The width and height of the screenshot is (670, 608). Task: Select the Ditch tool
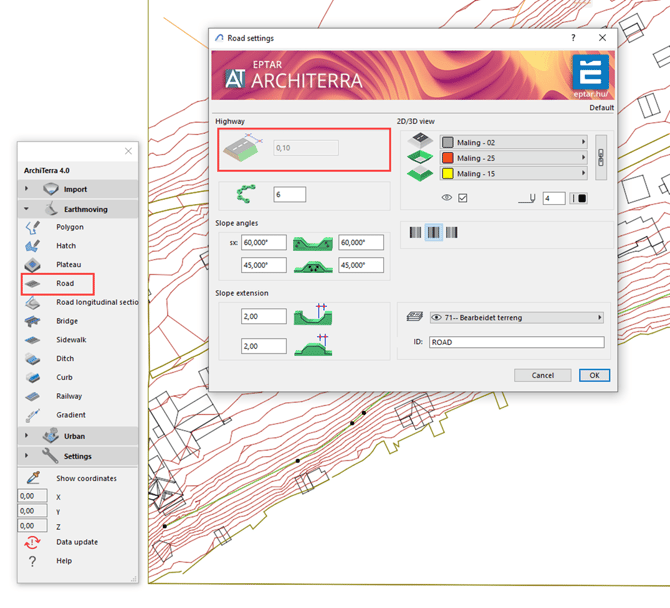(65, 359)
